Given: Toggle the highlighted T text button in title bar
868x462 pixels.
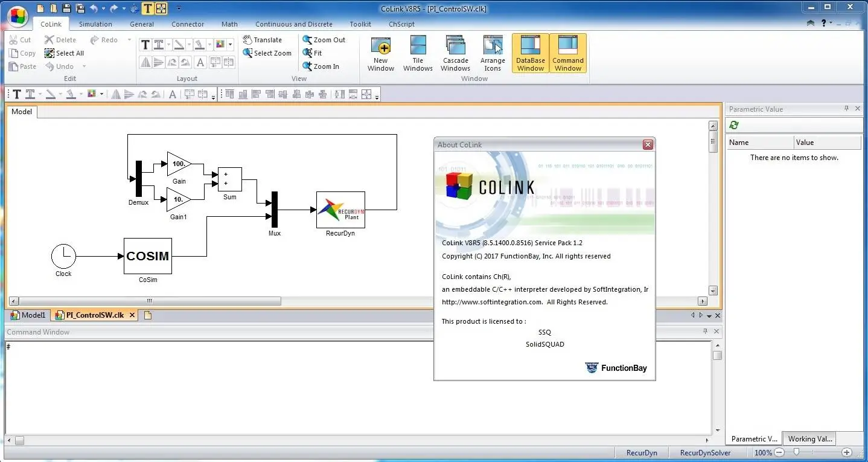Looking at the screenshot, I should click(148, 8).
